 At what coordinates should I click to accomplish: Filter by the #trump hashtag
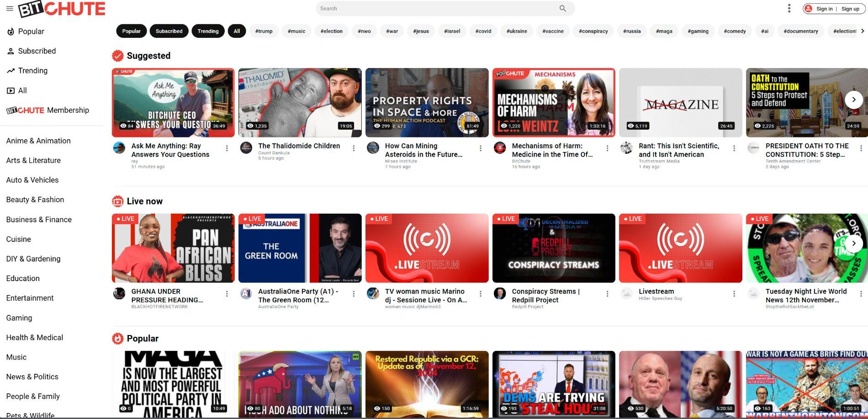[x=264, y=31]
